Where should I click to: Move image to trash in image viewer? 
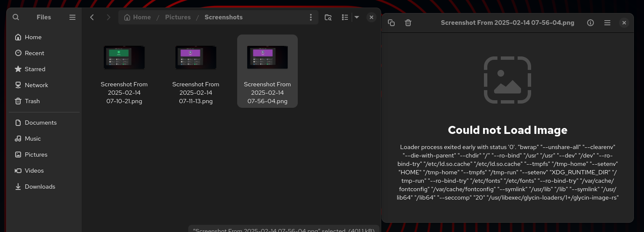coord(408,23)
